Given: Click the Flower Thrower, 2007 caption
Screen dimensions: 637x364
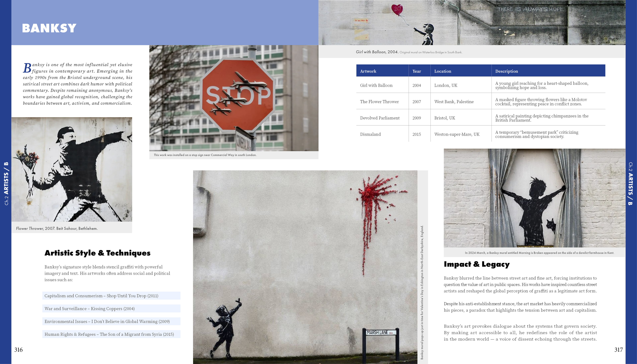Looking at the screenshot, I should 57,228.
